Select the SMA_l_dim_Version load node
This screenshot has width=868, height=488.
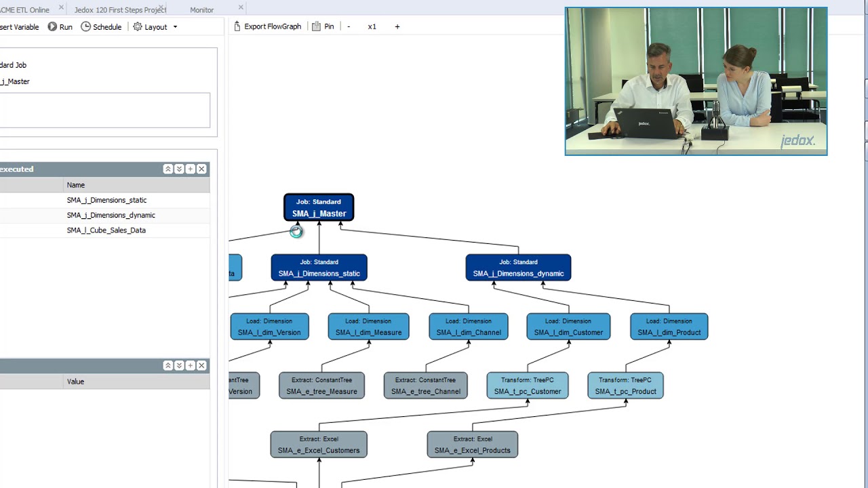pyautogui.click(x=269, y=327)
